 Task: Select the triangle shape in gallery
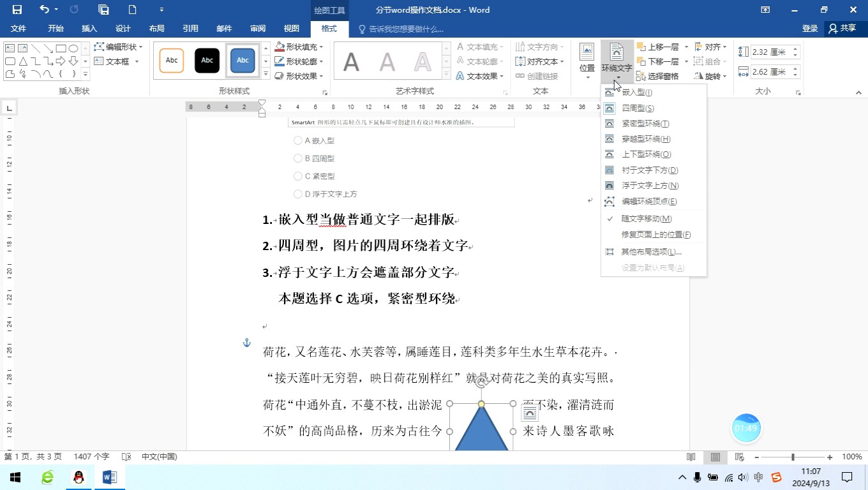tap(23, 61)
